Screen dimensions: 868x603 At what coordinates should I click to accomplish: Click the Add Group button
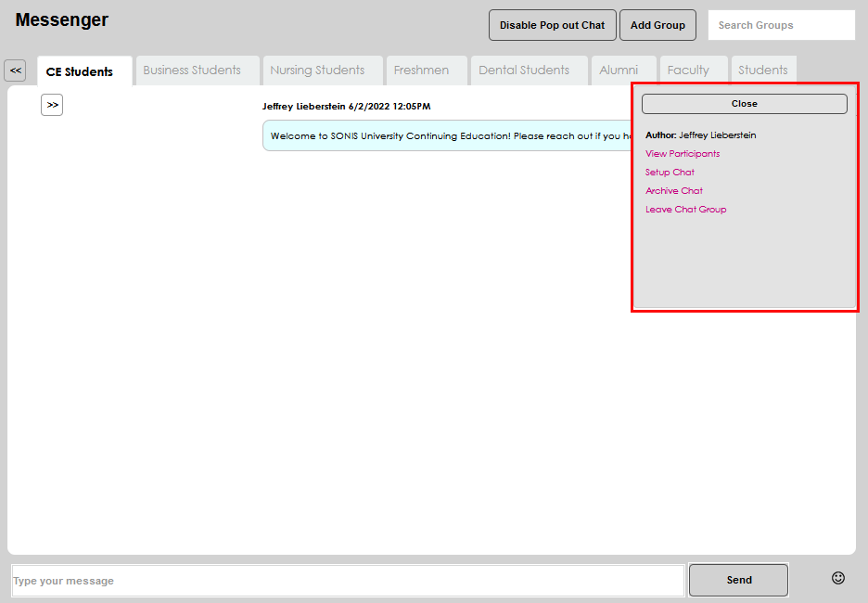coord(657,25)
